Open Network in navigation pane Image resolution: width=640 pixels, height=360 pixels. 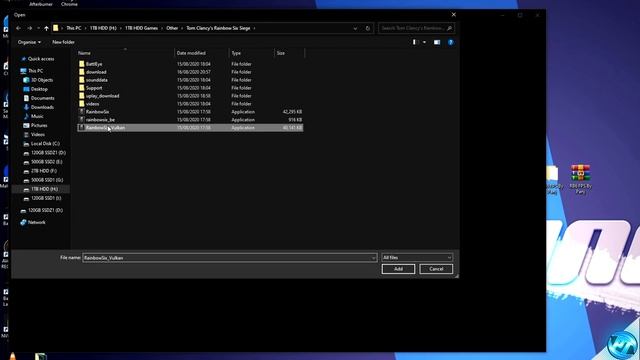coord(36,222)
